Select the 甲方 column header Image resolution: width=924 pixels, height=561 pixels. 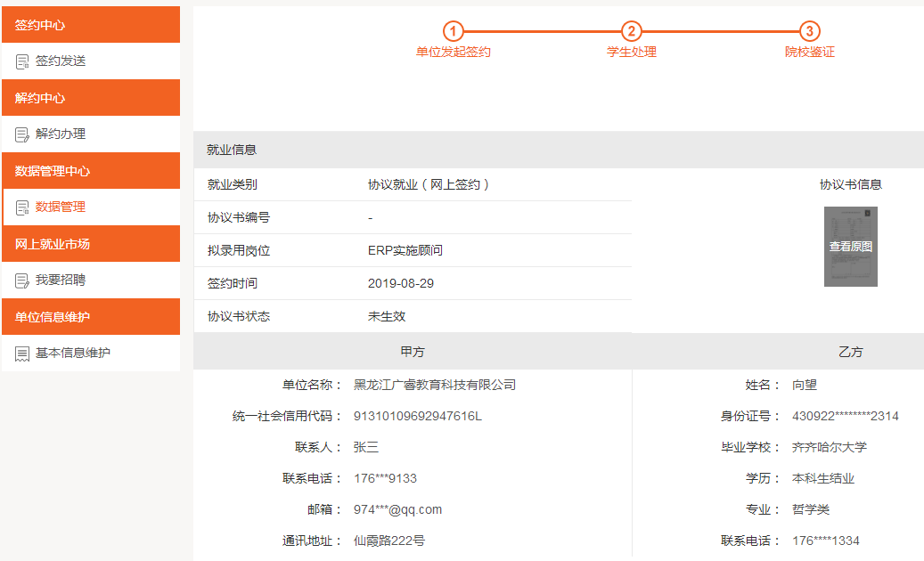coord(413,352)
